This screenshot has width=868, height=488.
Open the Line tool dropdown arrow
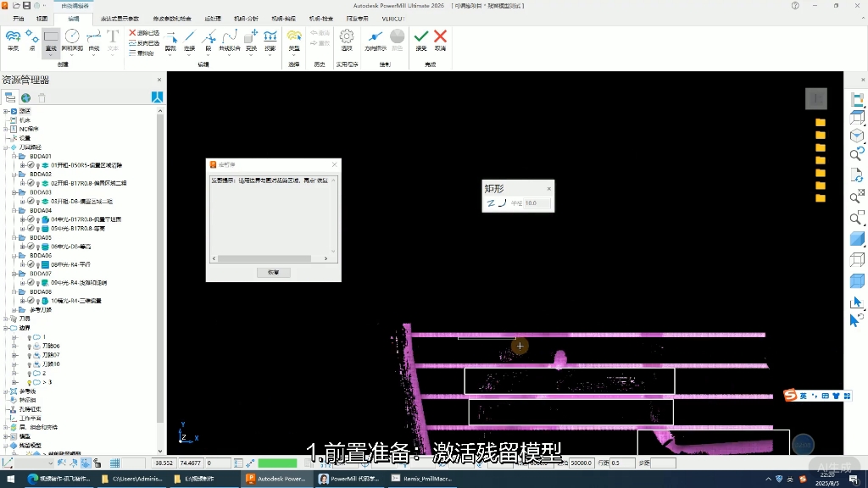point(51,55)
